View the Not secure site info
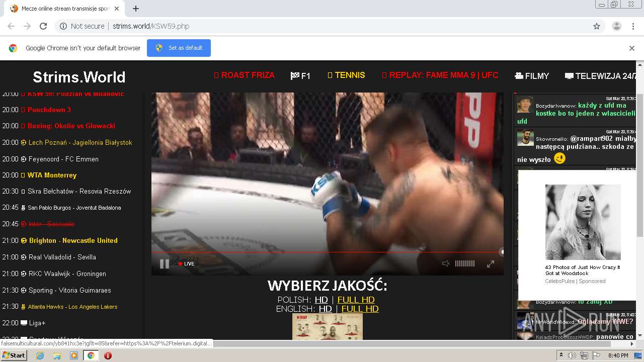Viewport: 644px width, 362px height. 82,26
